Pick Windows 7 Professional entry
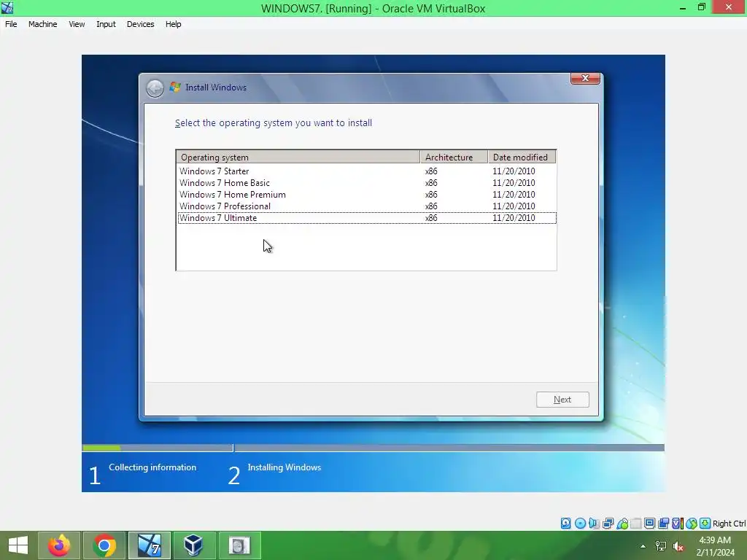747x560 pixels. pyautogui.click(x=366, y=206)
